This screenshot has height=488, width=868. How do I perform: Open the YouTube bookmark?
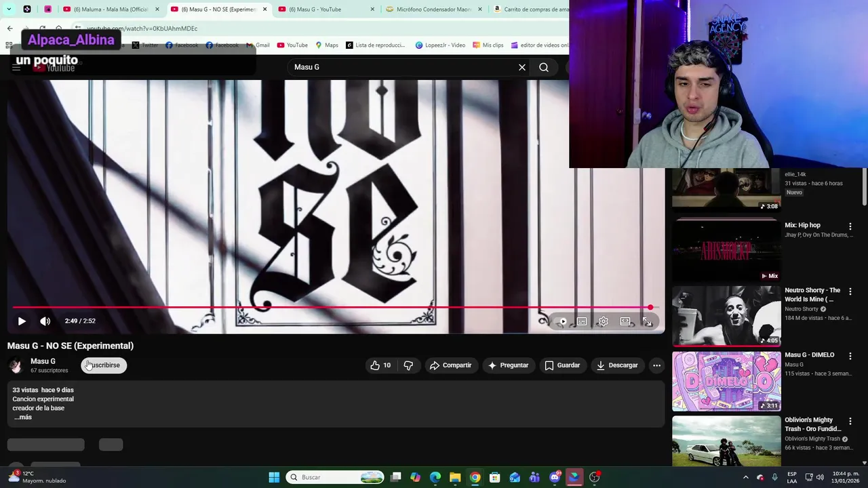292,45
